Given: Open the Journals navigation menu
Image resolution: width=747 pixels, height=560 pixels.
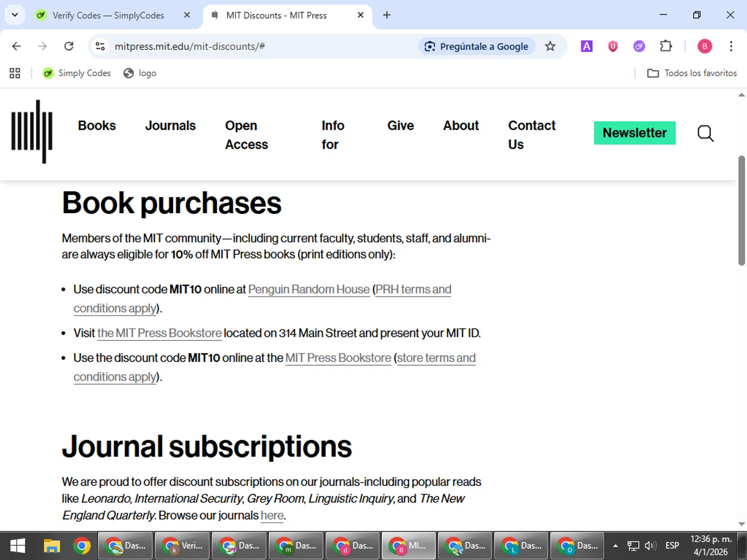Looking at the screenshot, I should (170, 125).
